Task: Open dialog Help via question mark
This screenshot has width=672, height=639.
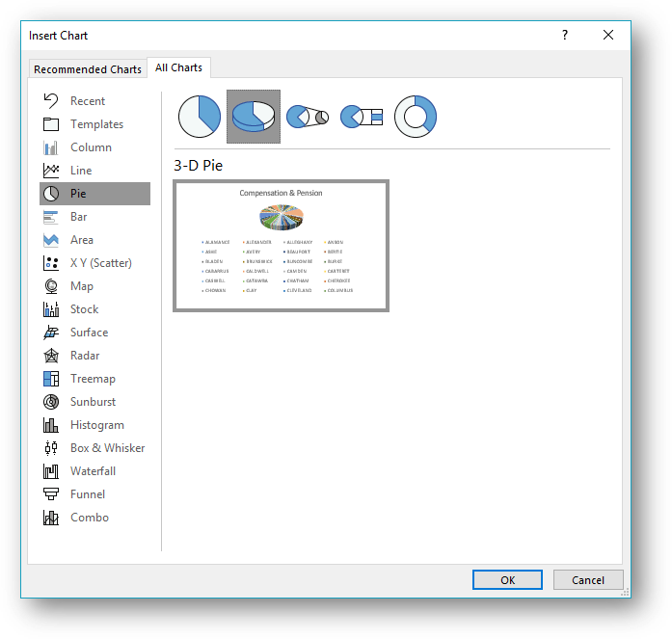Action: [565, 35]
